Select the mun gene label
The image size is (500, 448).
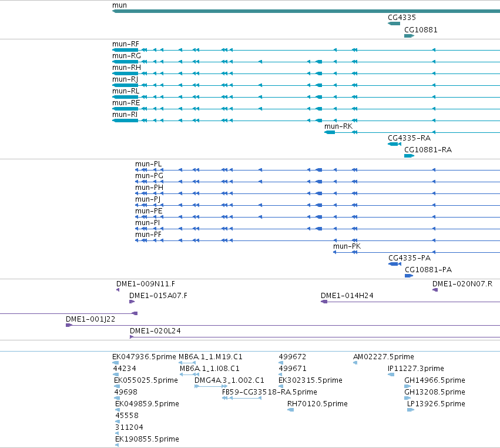pos(119,5)
